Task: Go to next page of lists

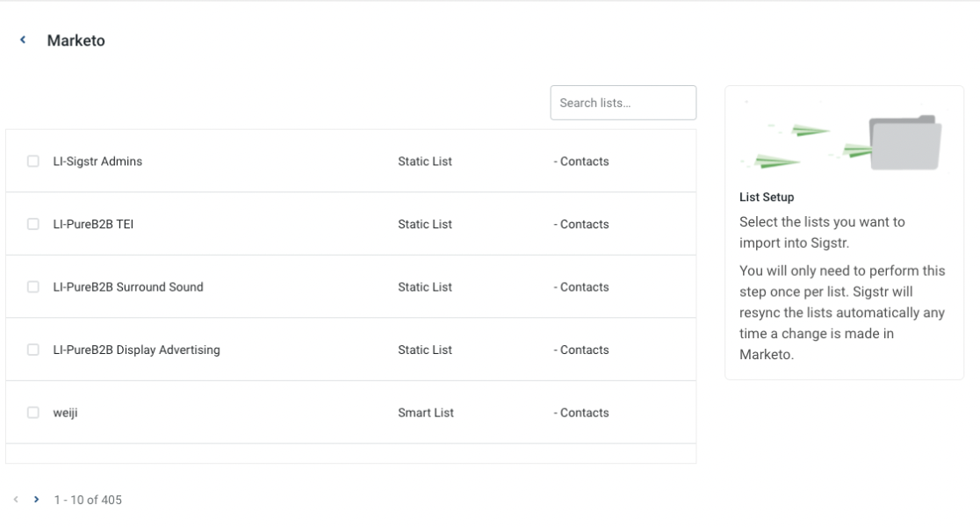Action: pos(36,500)
